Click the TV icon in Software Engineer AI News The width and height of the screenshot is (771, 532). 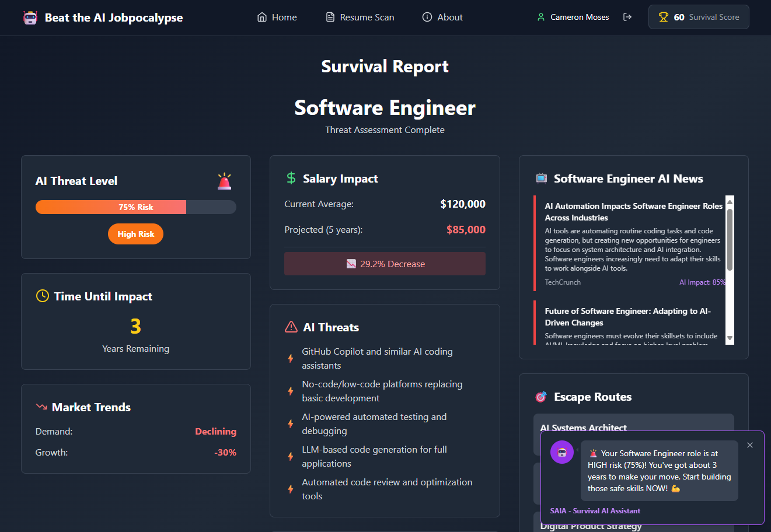(542, 178)
